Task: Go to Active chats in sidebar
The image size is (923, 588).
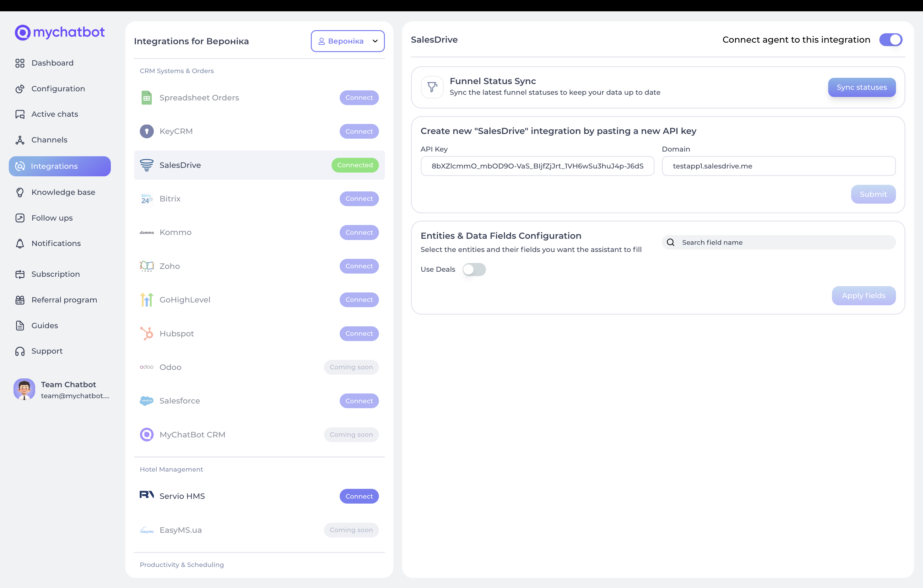Action: (x=54, y=114)
